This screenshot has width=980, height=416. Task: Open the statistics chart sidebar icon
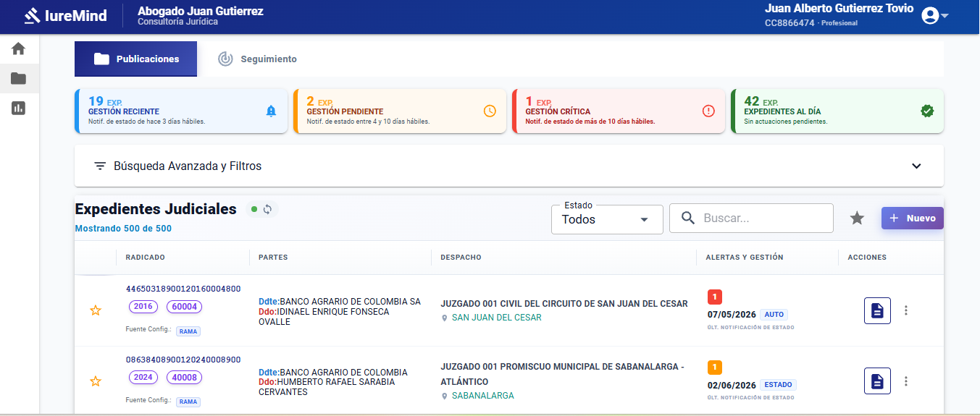click(19, 108)
